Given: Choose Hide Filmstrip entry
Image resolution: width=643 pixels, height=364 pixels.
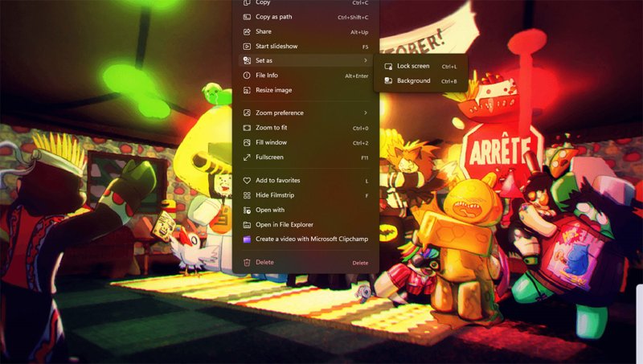Looking at the screenshot, I should tap(306, 195).
